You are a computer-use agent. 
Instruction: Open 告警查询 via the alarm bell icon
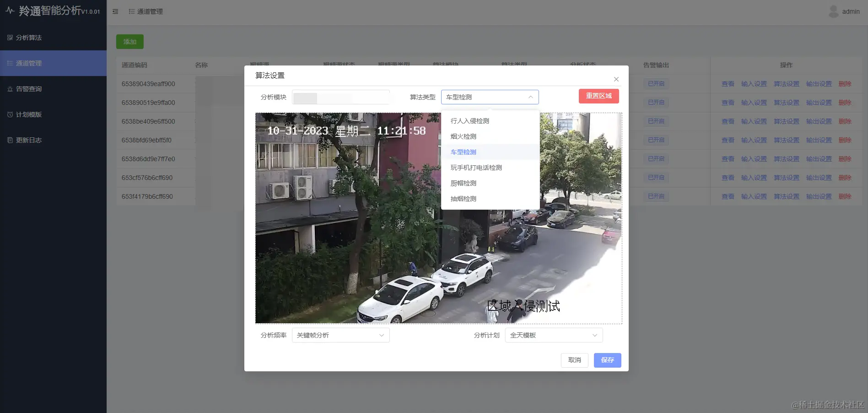coord(10,88)
